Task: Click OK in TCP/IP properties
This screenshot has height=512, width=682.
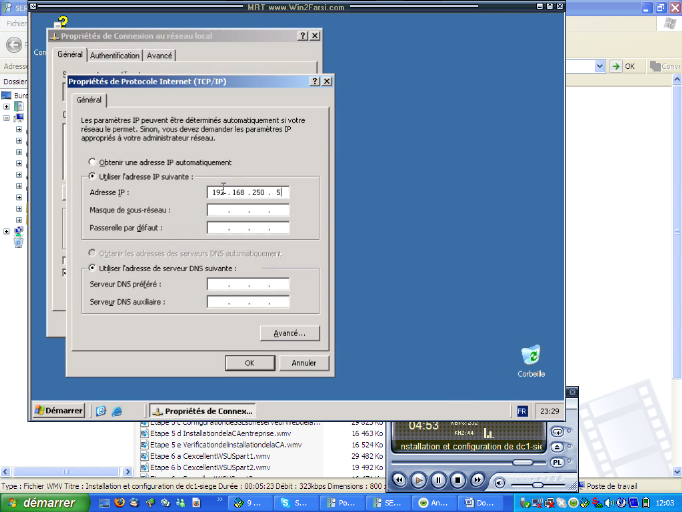Action: point(250,363)
